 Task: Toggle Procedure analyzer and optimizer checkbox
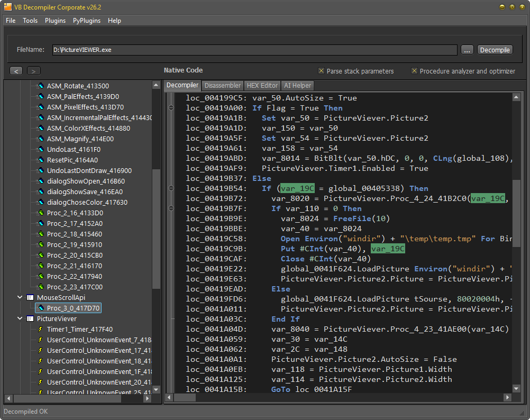tap(414, 71)
